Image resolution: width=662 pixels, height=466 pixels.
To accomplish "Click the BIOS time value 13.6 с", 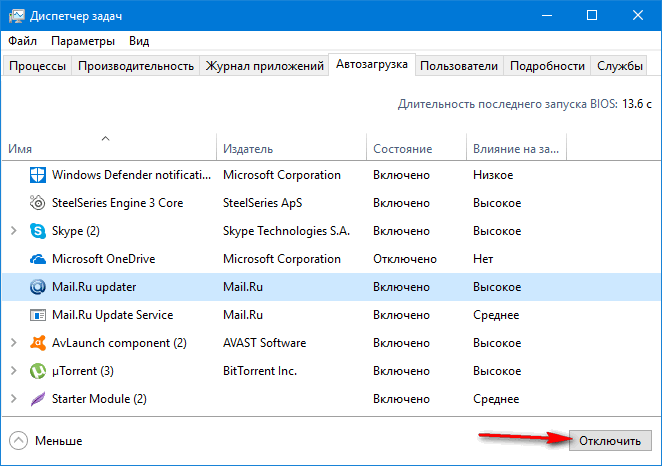I will [x=636, y=104].
